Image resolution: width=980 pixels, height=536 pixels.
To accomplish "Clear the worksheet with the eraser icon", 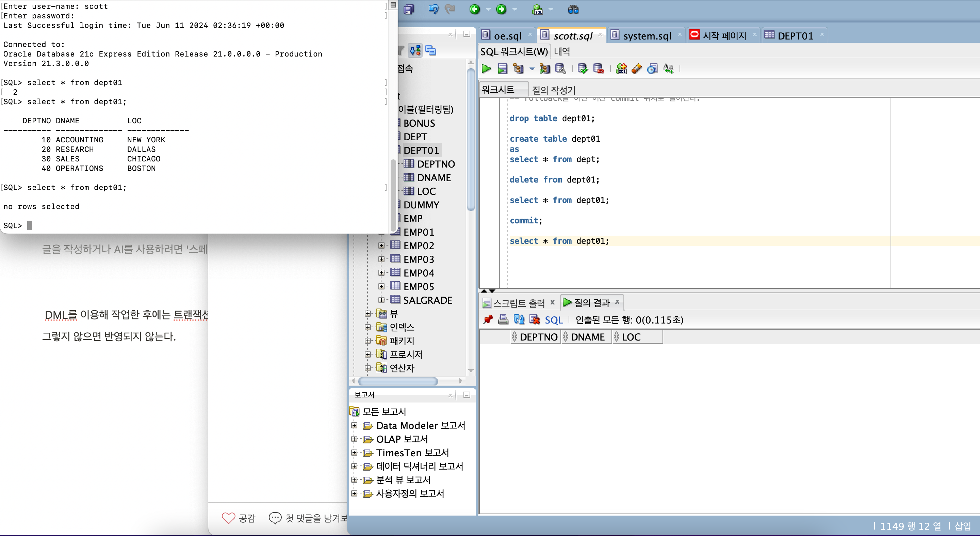I will pyautogui.click(x=636, y=69).
